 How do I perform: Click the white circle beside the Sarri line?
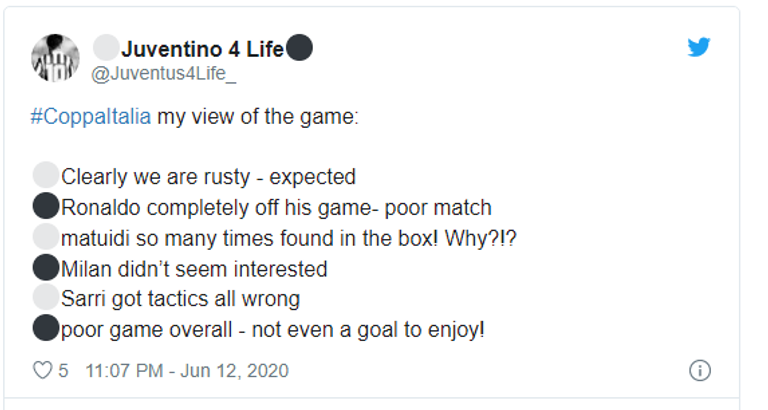(x=45, y=298)
